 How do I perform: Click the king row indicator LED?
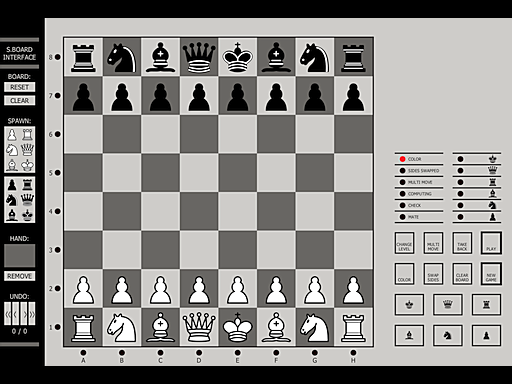pyautogui.click(x=460, y=159)
